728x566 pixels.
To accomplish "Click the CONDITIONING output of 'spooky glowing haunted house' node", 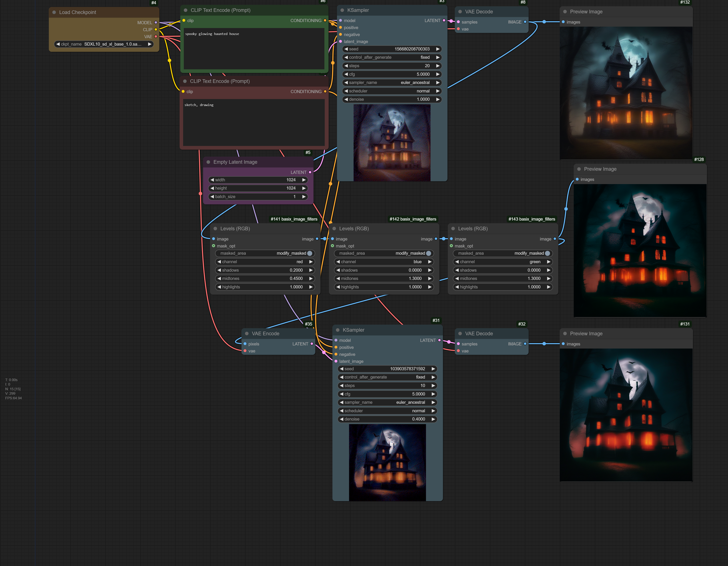I will [x=325, y=20].
